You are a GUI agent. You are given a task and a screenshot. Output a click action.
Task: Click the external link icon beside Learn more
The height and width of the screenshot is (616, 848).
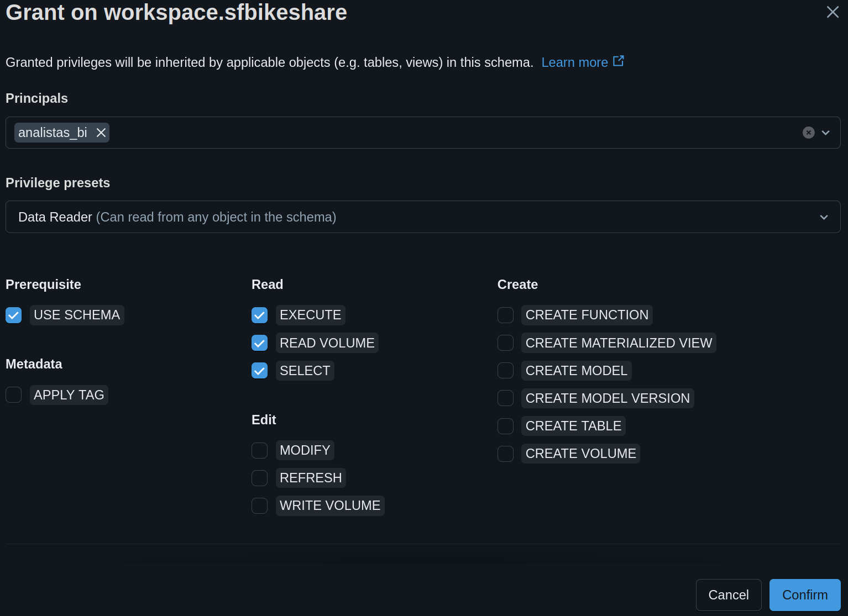pyautogui.click(x=619, y=61)
